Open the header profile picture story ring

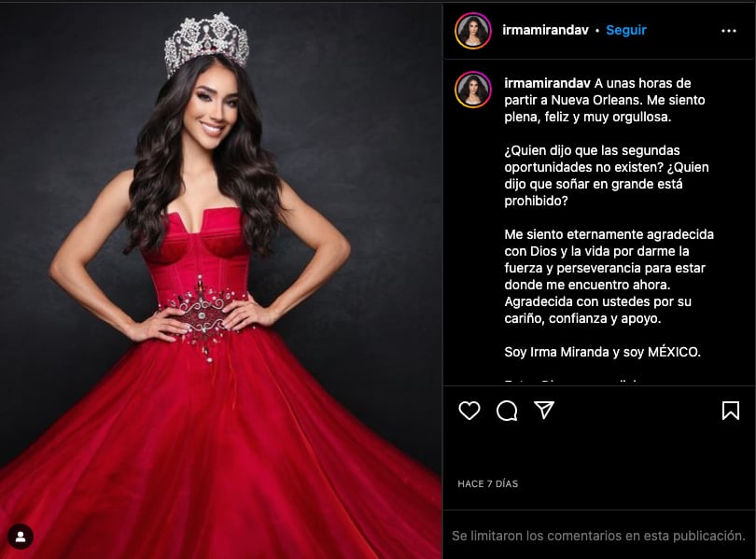pyautogui.click(x=473, y=31)
